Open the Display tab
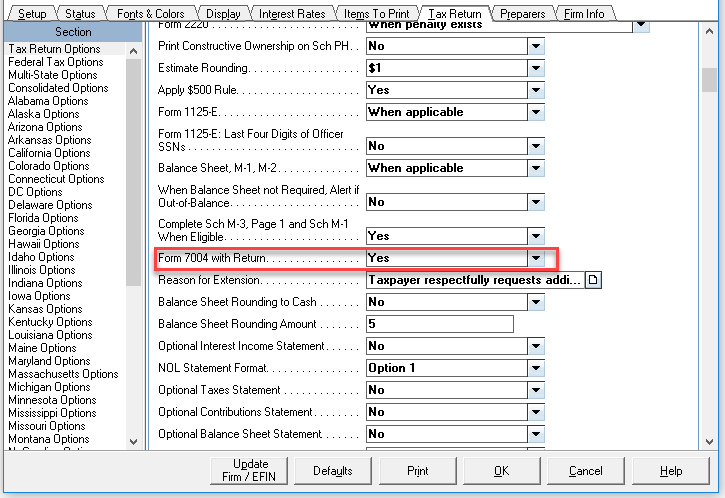 click(223, 14)
